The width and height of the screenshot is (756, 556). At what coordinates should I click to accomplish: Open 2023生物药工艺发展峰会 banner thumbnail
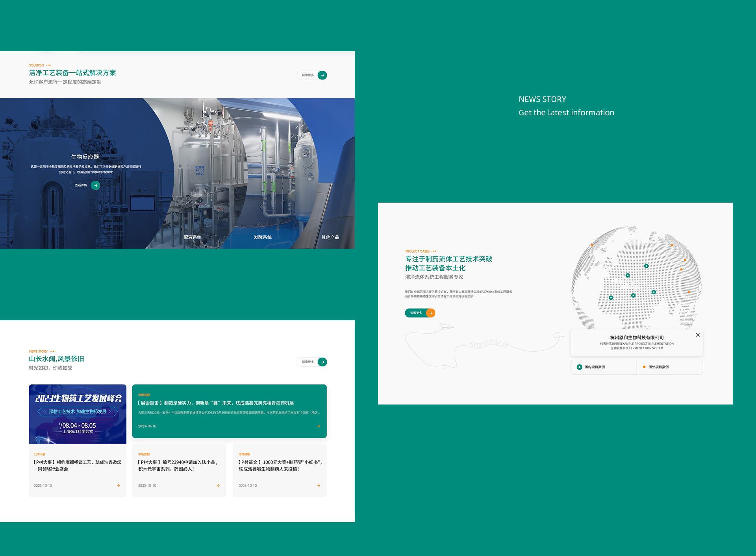[x=78, y=414]
